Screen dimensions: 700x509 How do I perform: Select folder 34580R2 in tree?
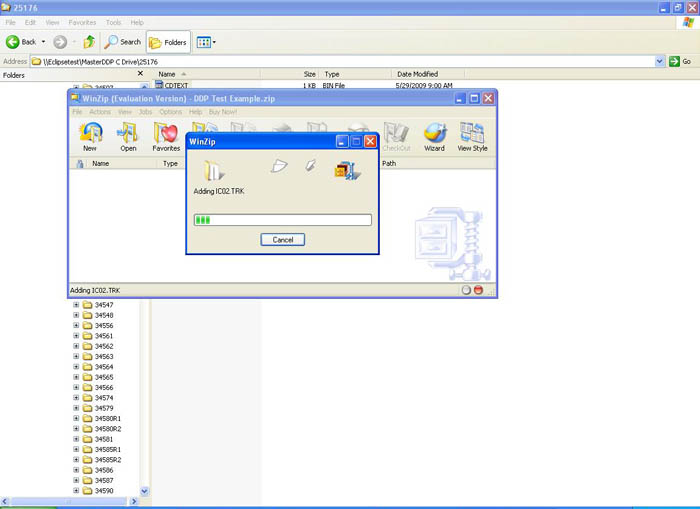pyautogui.click(x=108, y=429)
